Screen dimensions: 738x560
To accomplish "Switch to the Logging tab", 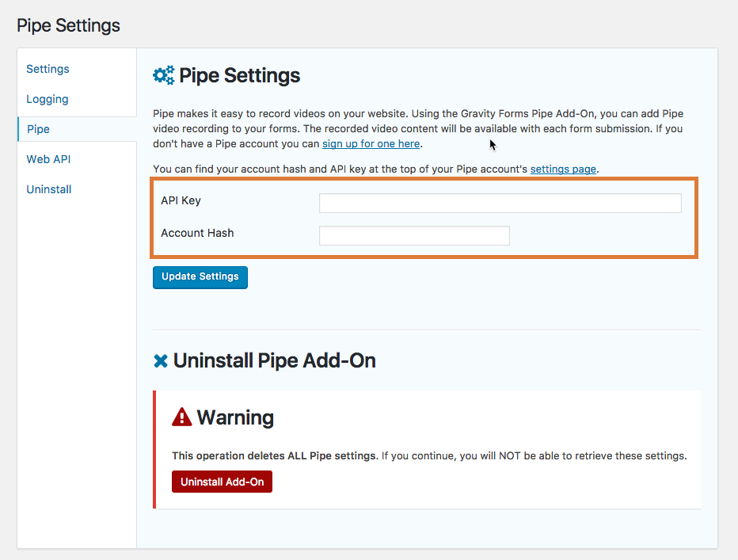I will click(47, 99).
